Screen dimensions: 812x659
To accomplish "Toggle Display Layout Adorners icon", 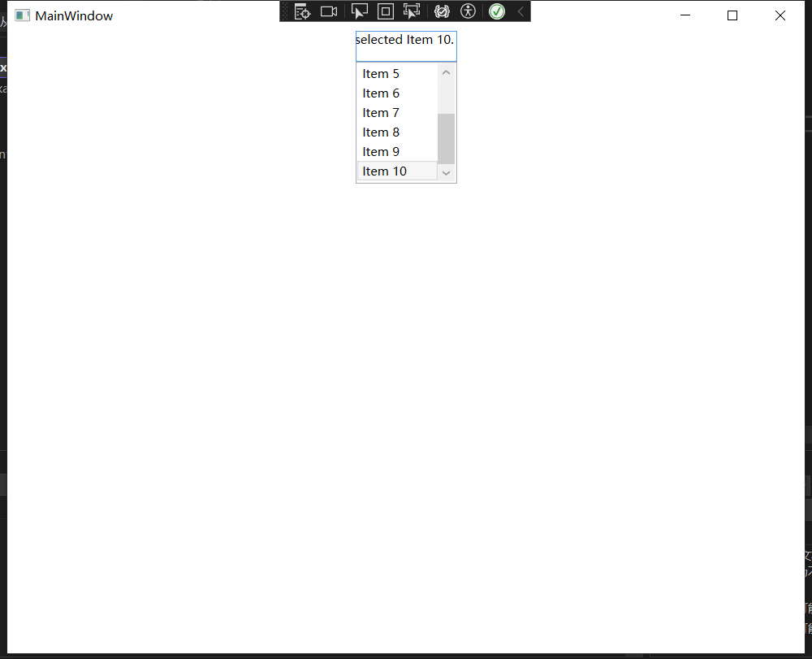I will pyautogui.click(x=385, y=11).
